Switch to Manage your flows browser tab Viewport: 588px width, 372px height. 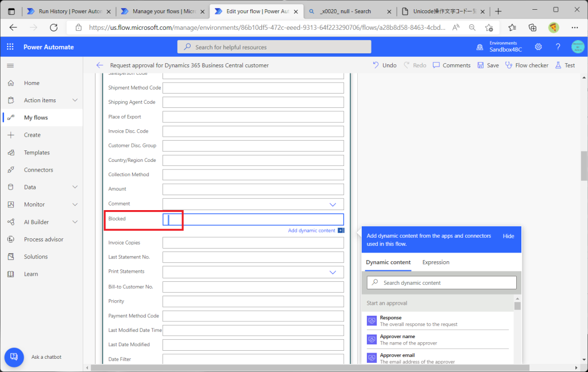(163, 11)
